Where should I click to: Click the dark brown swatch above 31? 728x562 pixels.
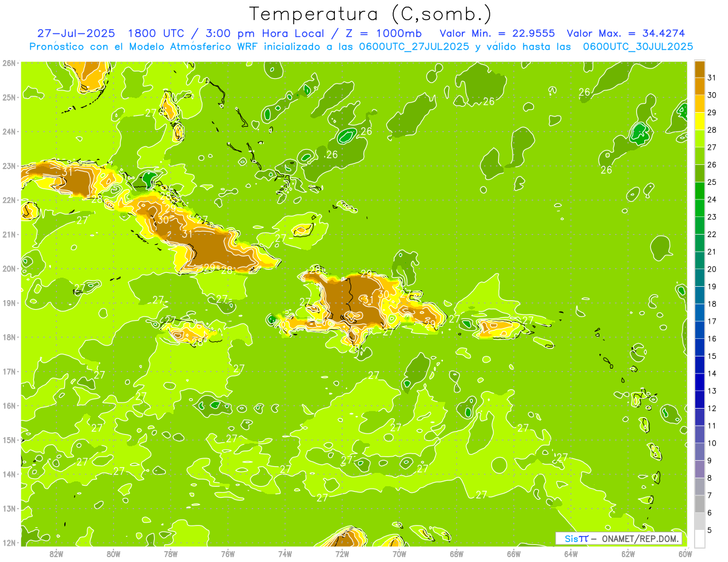pos(700,69)
